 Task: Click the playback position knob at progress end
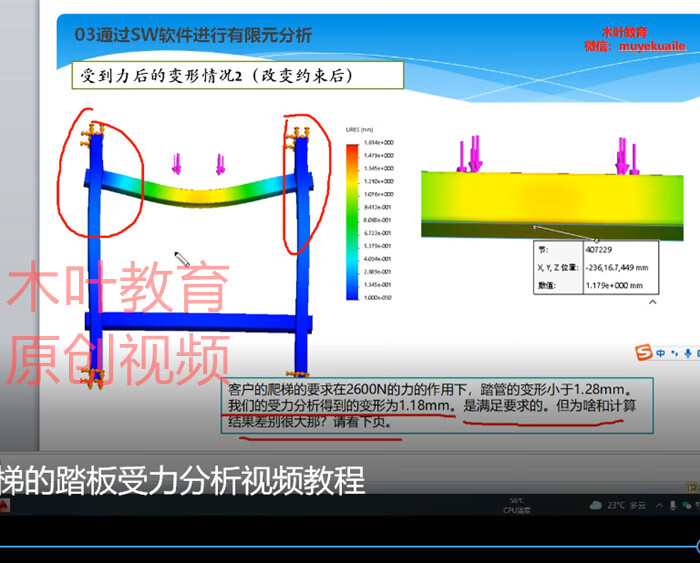698,546
